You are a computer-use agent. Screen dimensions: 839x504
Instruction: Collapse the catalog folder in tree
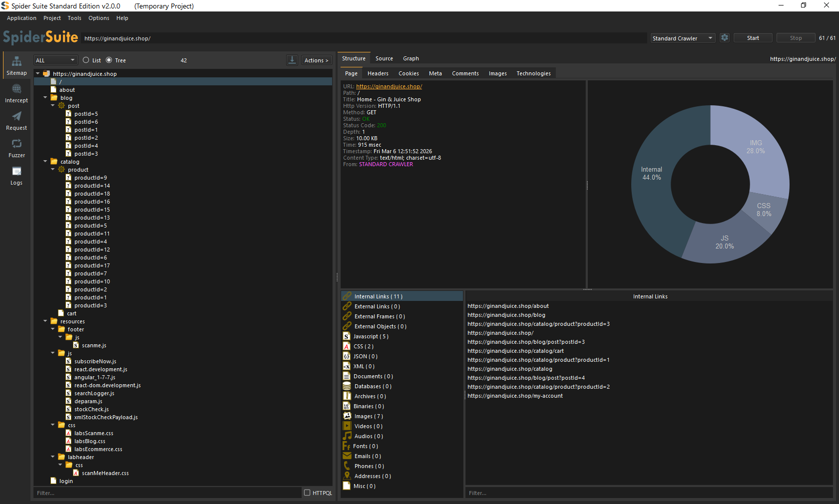tap(45, 162)
